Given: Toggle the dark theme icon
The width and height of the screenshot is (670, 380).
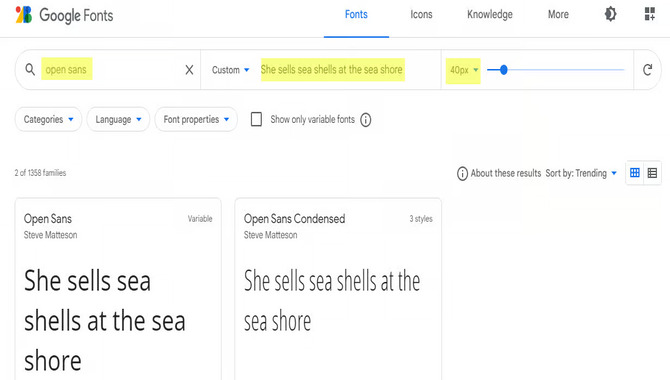Looking at the screenshot, I should 610,14.
